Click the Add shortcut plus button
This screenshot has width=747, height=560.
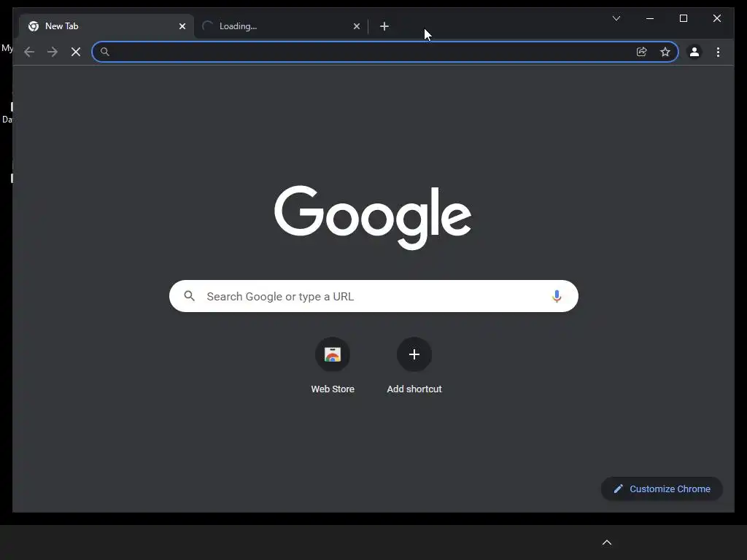point(414,354)
